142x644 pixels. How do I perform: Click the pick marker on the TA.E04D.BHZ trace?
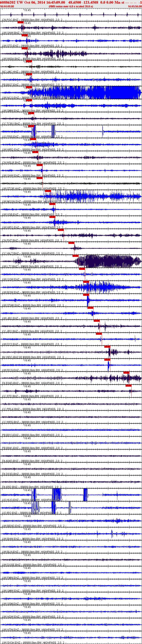pos(126,373)
